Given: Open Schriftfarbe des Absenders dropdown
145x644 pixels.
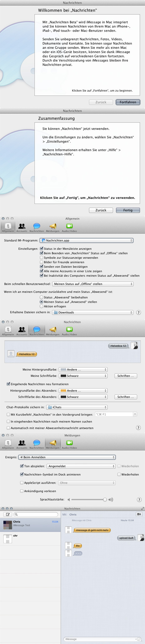Looking at the screenshot, I should click(83, 397).
